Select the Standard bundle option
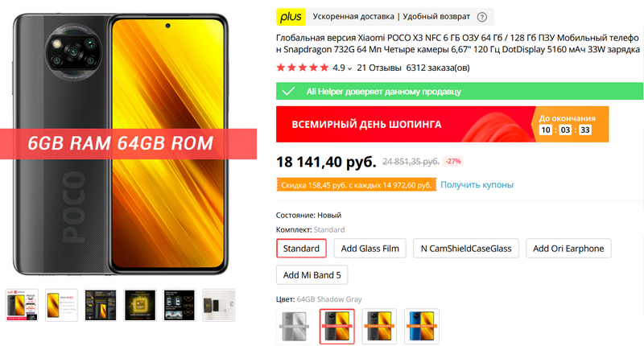This screenshot has width=644, height=346. point(301,249)
